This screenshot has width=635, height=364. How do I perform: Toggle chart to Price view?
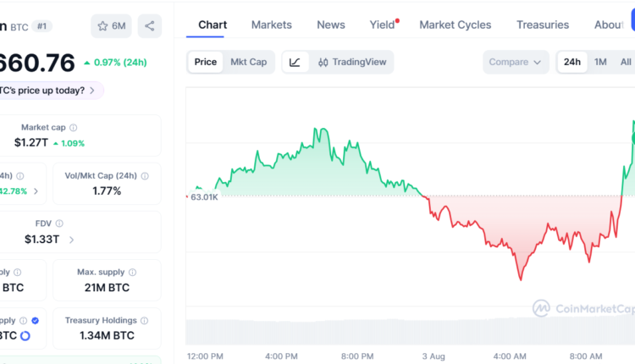coord(206,62)
